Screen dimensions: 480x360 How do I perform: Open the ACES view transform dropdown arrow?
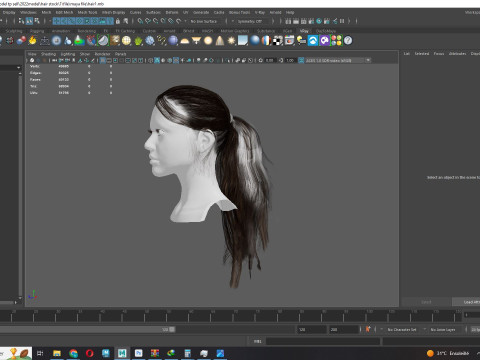pyautogui.click(x=368, y=60)
